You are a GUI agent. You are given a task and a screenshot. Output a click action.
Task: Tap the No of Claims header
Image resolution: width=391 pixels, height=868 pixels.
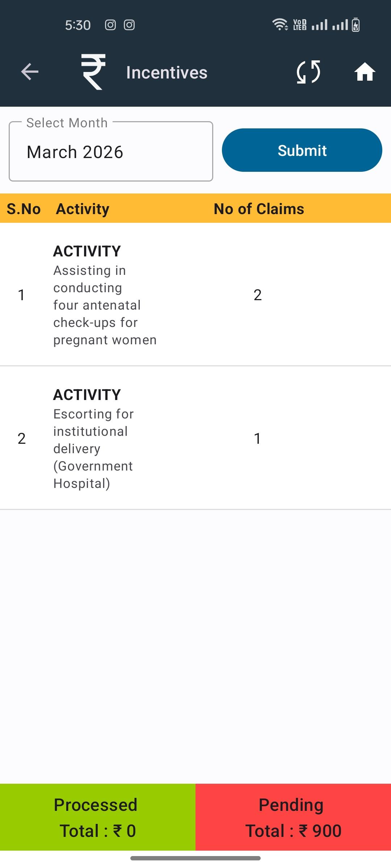tap(259, 209)
